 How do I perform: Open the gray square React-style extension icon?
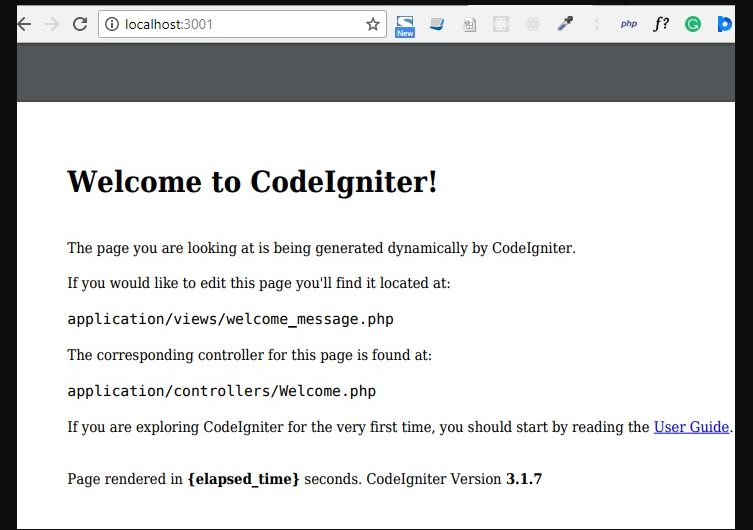click(501, 24)
